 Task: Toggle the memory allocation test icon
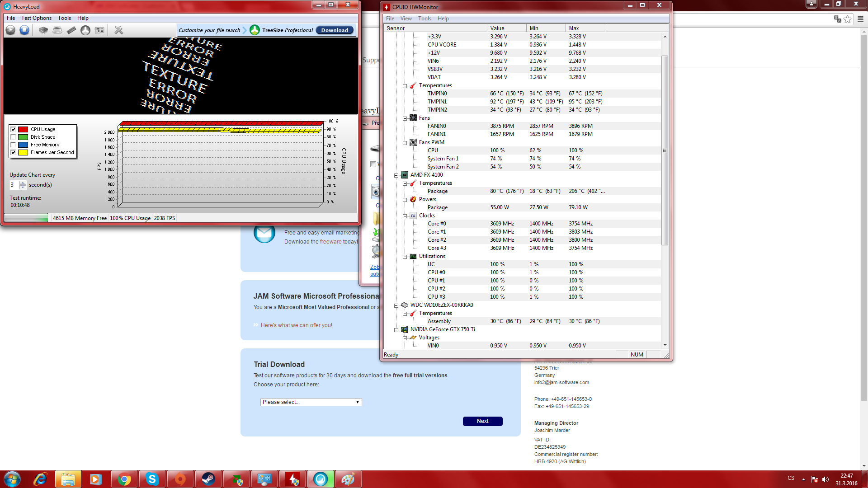tap(71, 30)
